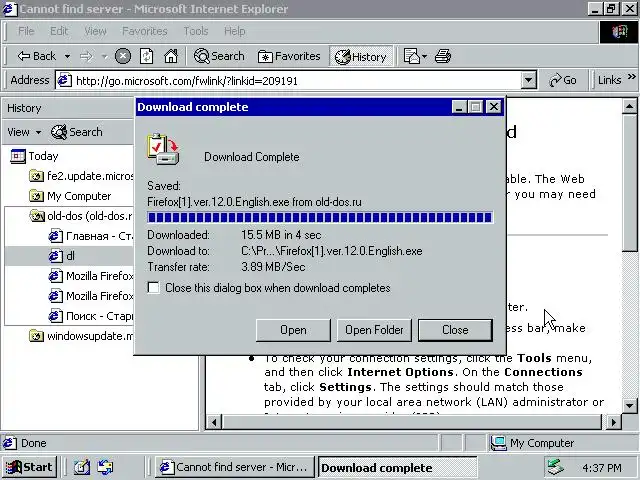640x480 pixels.
Task: Click second quick launch icon in taskbar
Action: click(x=105, y=467)
